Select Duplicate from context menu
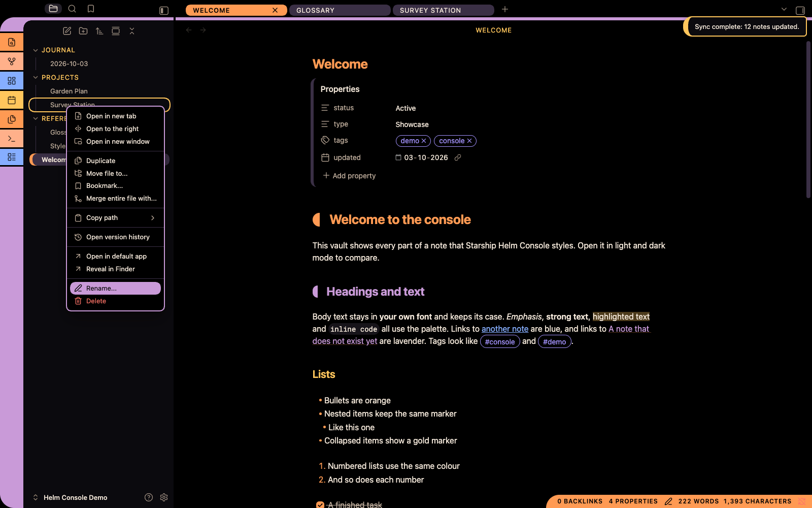The width and height of the screenshot is (812, 508). (x=116, y=161)
